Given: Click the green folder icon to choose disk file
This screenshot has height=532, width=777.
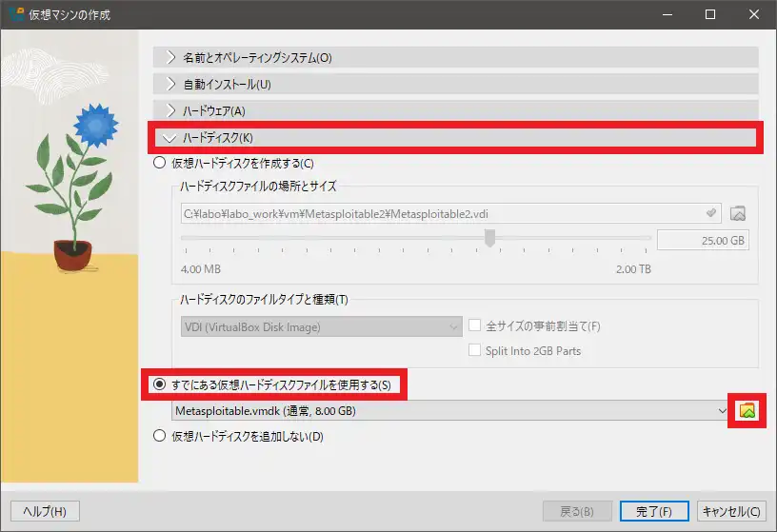Looking at the screenshot, I should click(747, 410).
